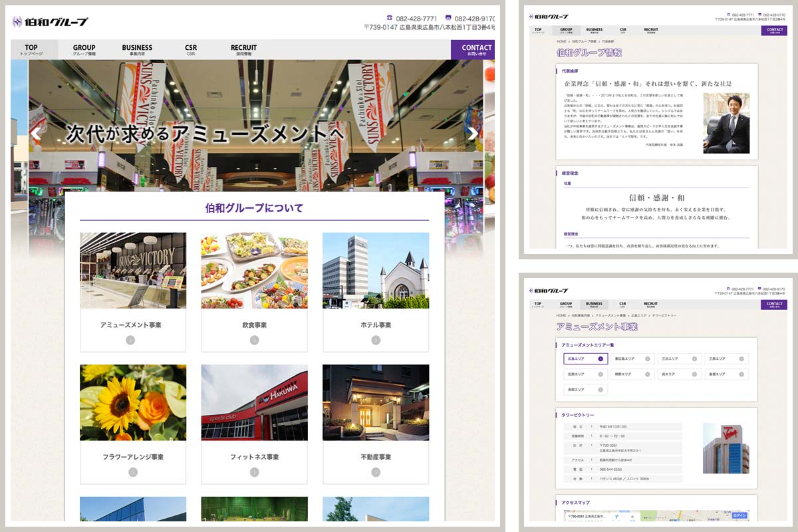Screen dimensions: 798x532
Task: Click the 伯和グループ logo in main page header
Action: click(51, 22)
